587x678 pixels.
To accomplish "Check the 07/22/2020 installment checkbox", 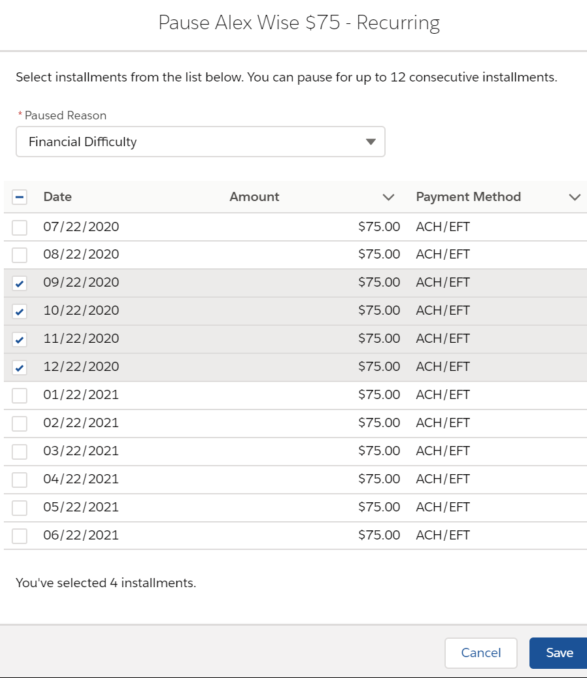I will pos(19,227).
